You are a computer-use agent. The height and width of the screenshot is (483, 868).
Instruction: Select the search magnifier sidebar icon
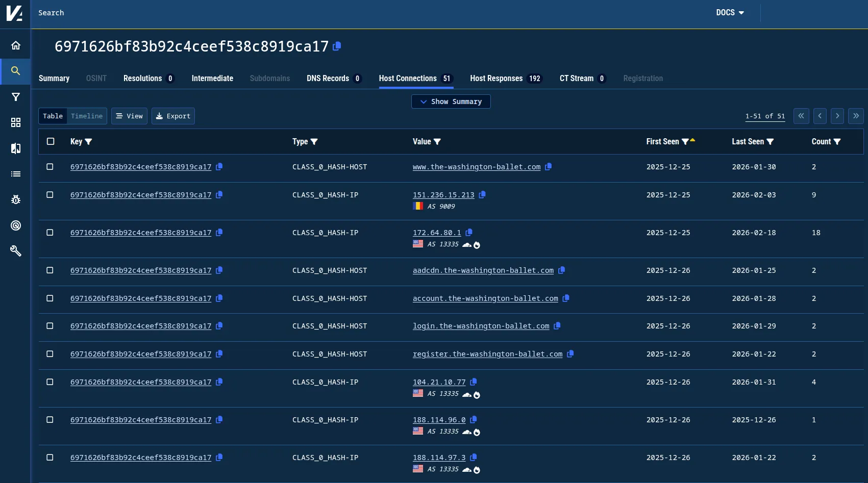(x=16, y=71)
